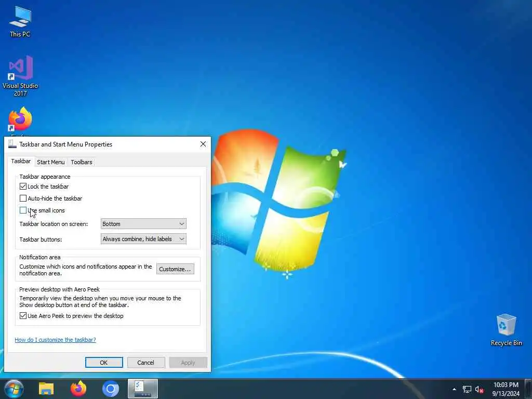The height and width of the screenshot is (399, 532).
Task: Click the muted volume tray icon
Action: click(479, 390)
